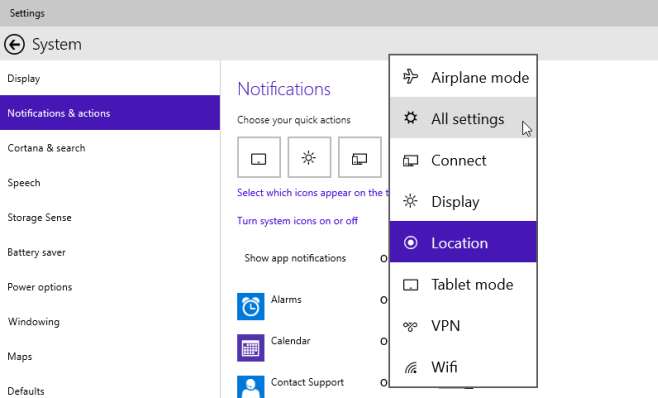Viewport: 658px width, 398px height.
Task: Click the gear icon beside All settings
Action: pos(410,118)
